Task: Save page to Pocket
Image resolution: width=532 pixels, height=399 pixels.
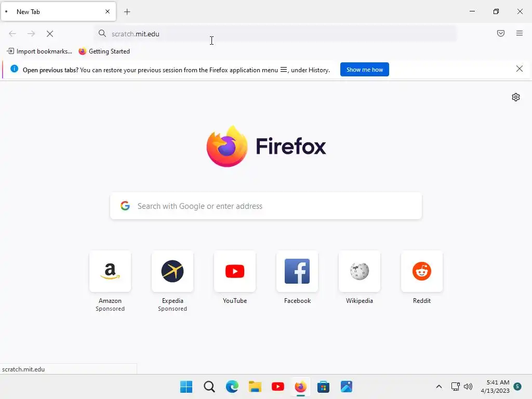Action: click(x=501, y=33)
